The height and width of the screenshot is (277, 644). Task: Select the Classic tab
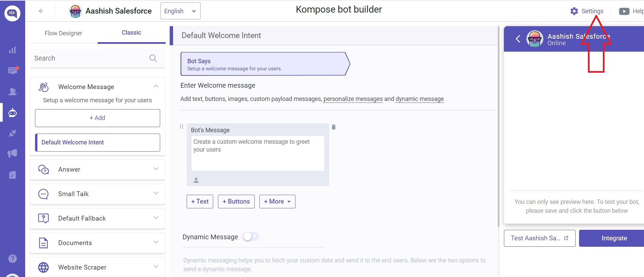click(x=131, y=32)
